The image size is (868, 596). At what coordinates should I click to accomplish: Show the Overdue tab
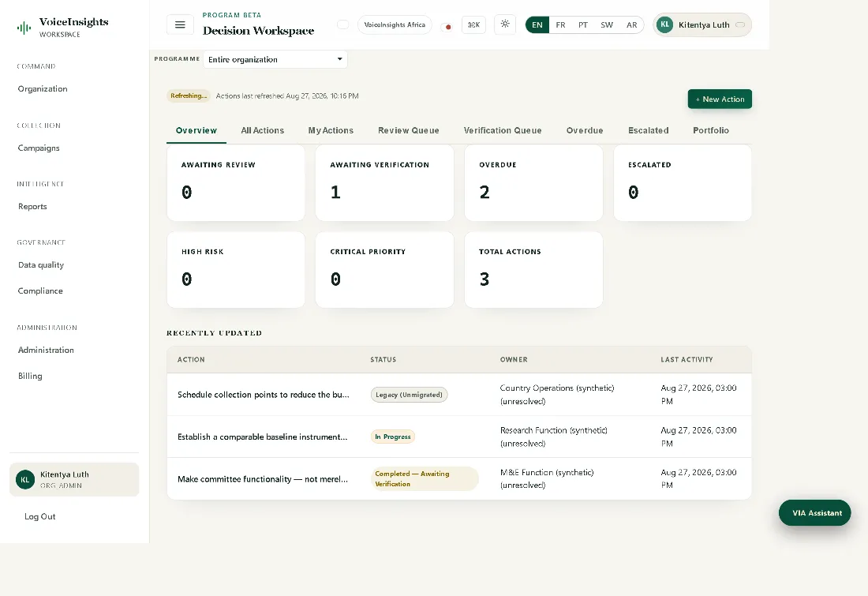585,130
